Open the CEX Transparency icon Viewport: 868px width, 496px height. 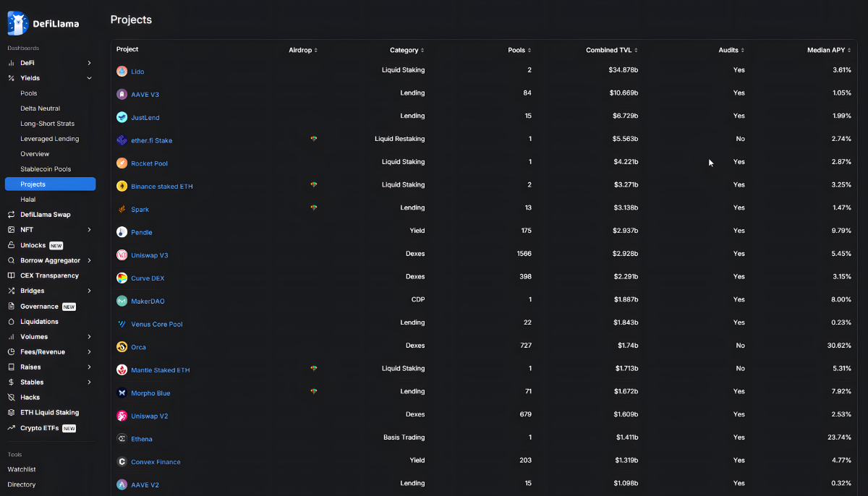point(9,275)
